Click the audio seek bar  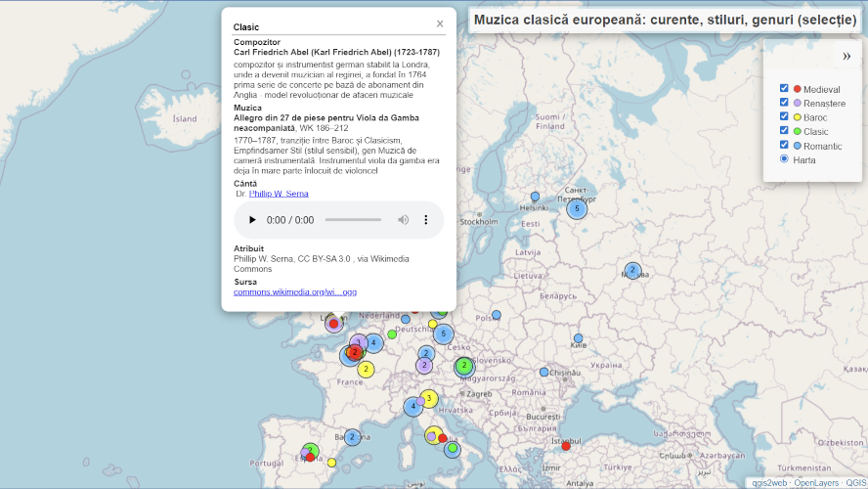(353, 220)
